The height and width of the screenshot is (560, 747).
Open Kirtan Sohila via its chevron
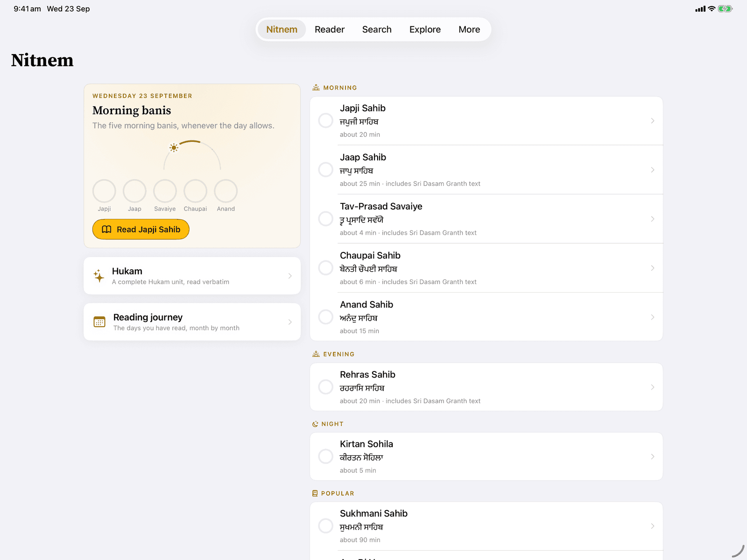653,456
